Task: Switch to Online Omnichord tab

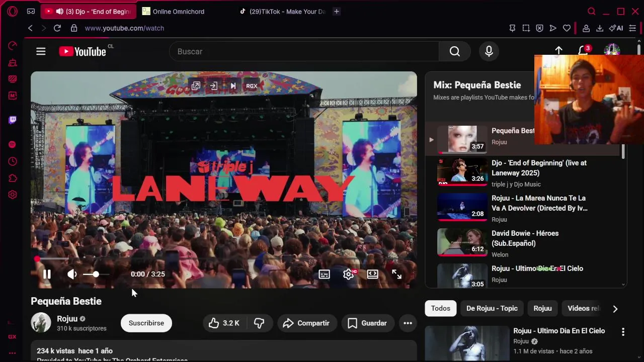Action: pyautogui.click(x=180, y=11)
